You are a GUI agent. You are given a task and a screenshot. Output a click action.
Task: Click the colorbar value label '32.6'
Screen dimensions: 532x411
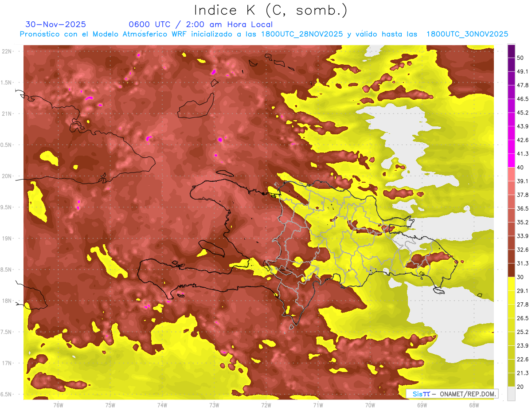[523, 250]
